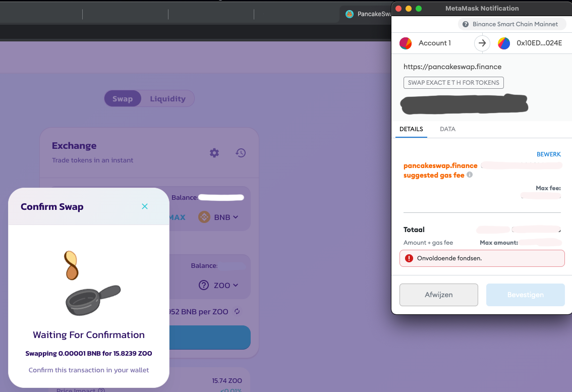Screen dimensions: 572x392
Task: Click the Trade tokens in an instant subtitle
Action: [x=92, y=160]
